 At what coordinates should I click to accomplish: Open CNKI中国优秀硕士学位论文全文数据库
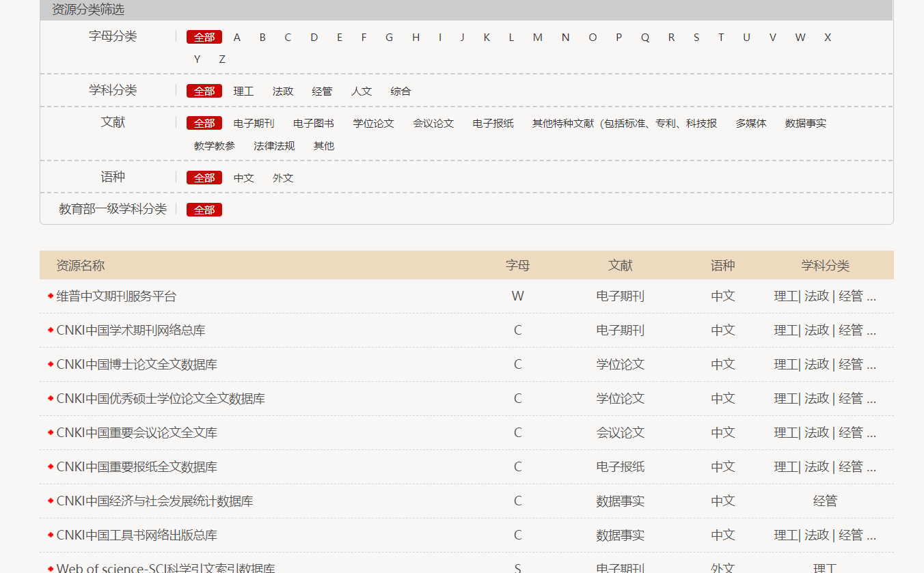pos(161,398)
